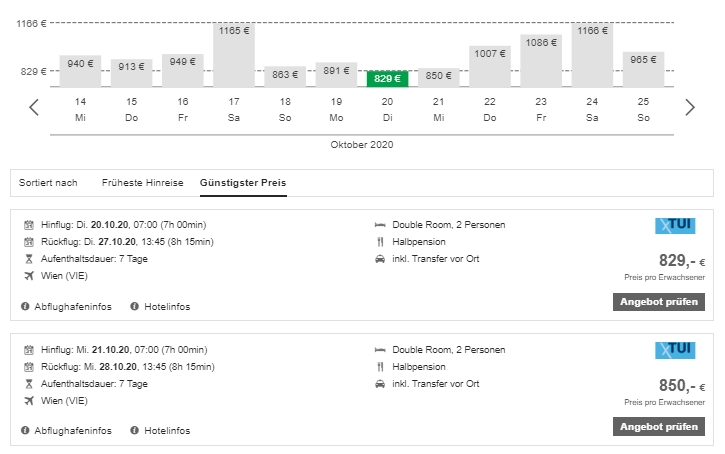Select the 1165 € bar for Saturday 17
Viewport: 725px width, 454px height.
[x=233, y=55]
